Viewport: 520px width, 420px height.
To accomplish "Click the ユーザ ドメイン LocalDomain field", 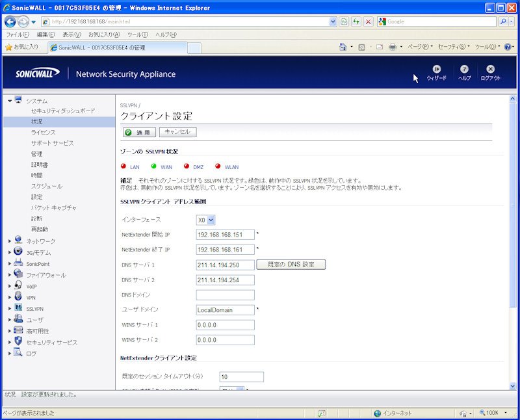I will (x=225, y=310).
